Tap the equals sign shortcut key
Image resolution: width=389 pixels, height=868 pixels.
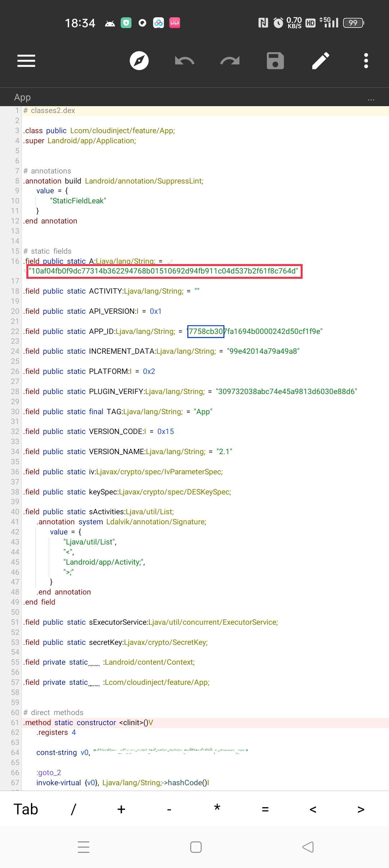[x=265, y=809]
